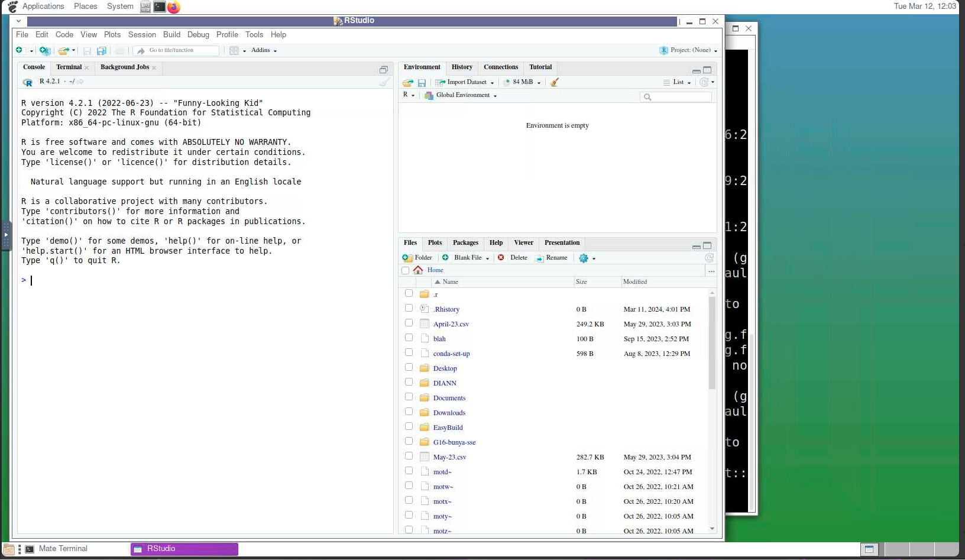Minimize the Environment pane

[696, 70]
